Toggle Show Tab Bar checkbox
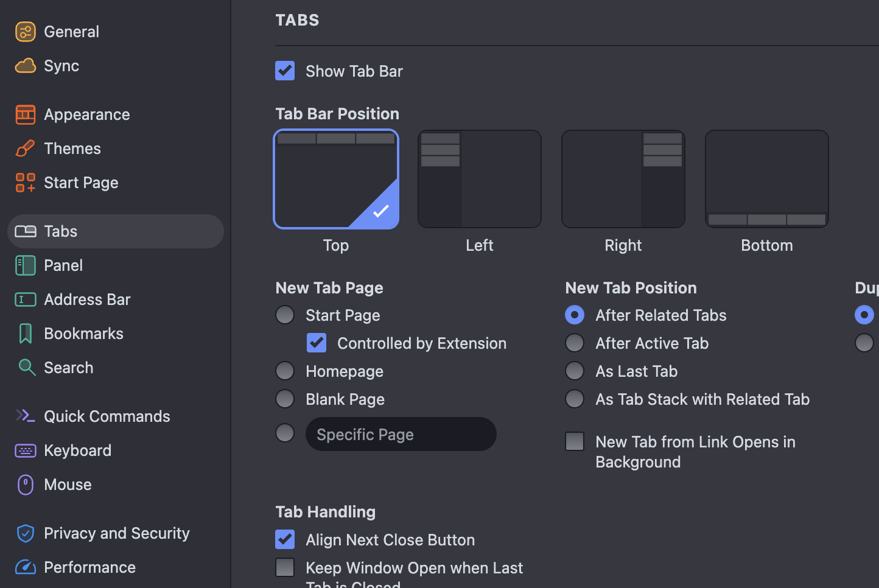 click(x=285, y=71)
